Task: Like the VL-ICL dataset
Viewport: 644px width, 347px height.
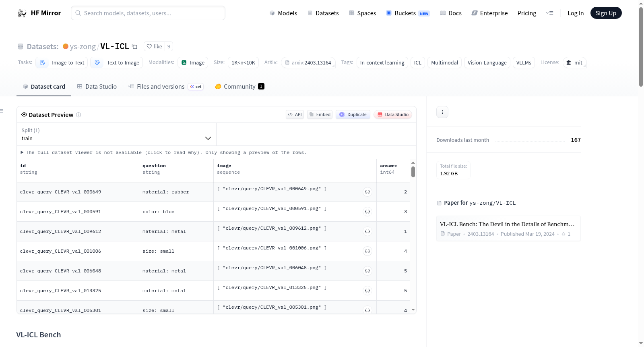Action: coord(154,46)
